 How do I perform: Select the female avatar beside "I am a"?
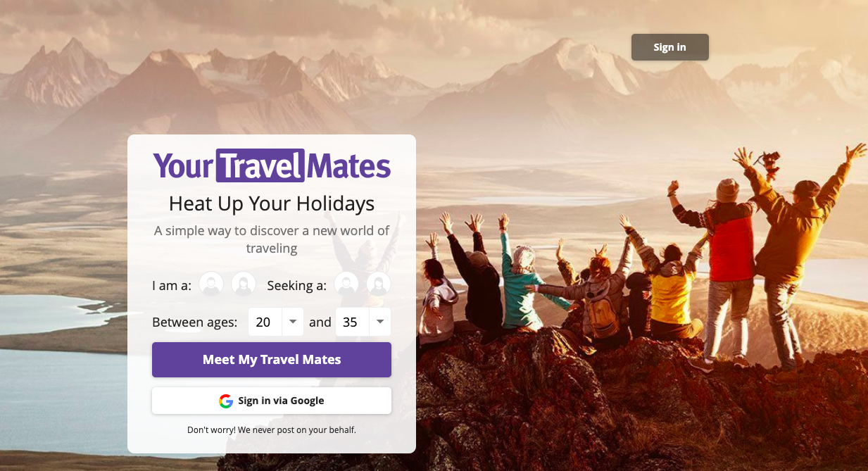pos(244,284)
